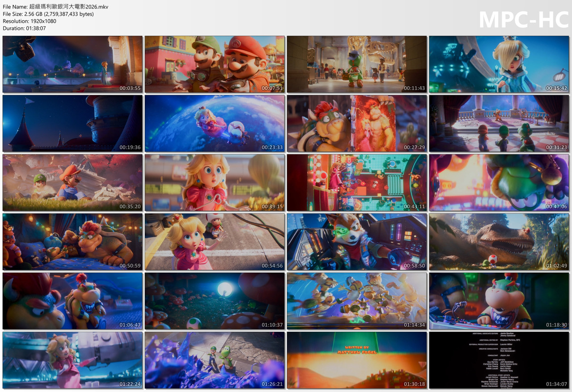Viewport: 572px width, 392px height.
Task: Open the thumbnail stamped 00:15:42
Action: coord(499,64)
